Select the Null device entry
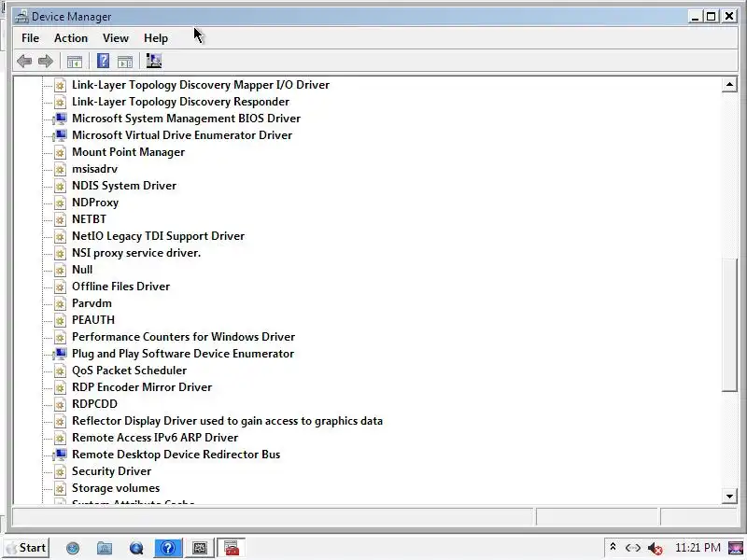This screenshot has width=747, height=560. point(82,270)
